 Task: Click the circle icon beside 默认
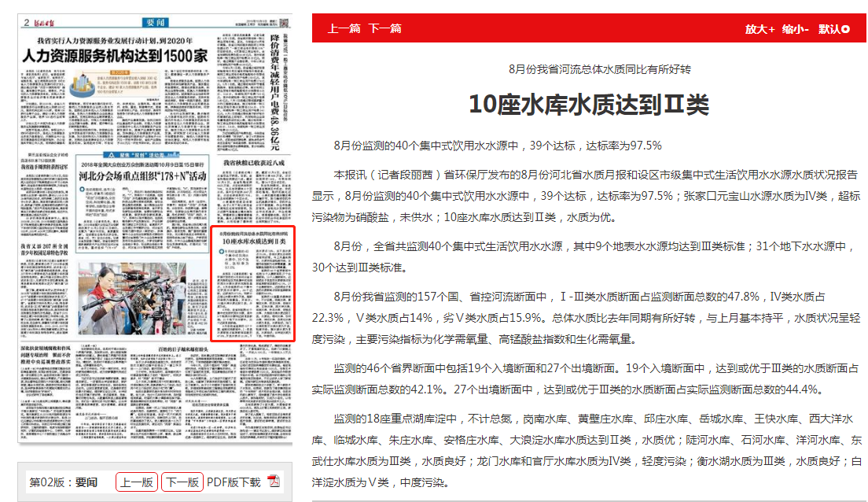(x=846, y=29)
